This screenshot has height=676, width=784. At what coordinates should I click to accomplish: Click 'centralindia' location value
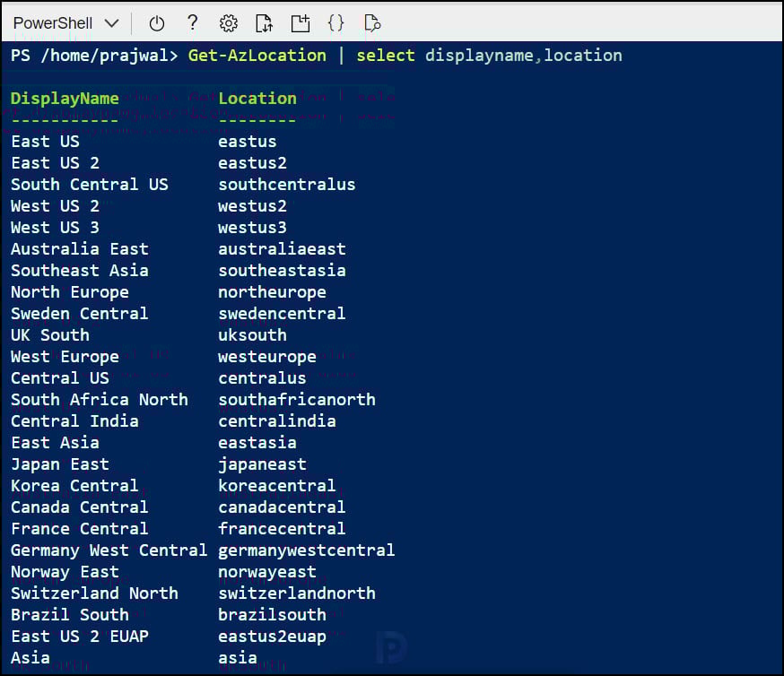(x=276, y=420)
